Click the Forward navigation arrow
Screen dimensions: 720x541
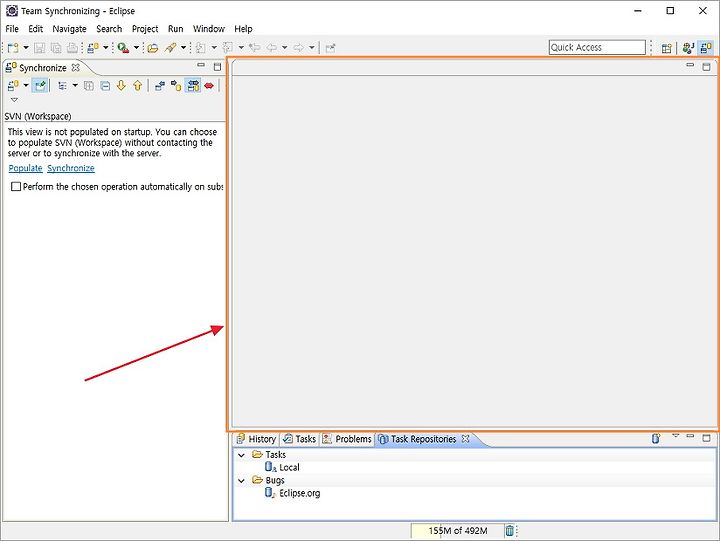coord(298,48)
